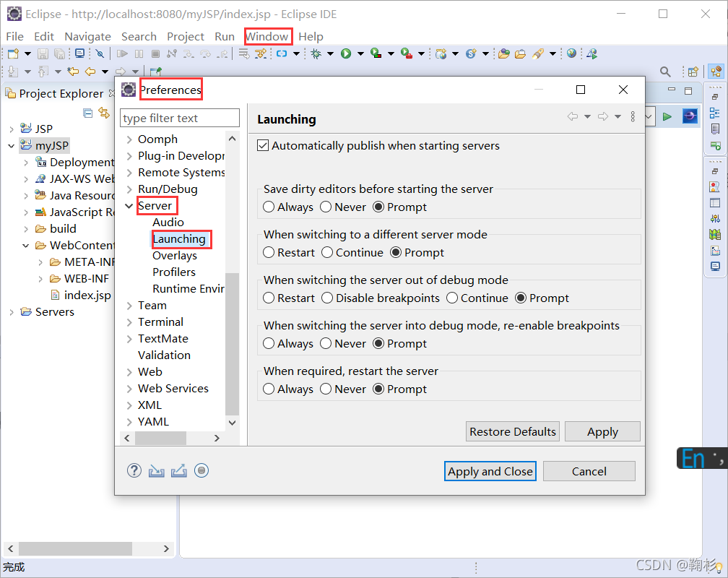Click the Apply button

click(602, 431)
